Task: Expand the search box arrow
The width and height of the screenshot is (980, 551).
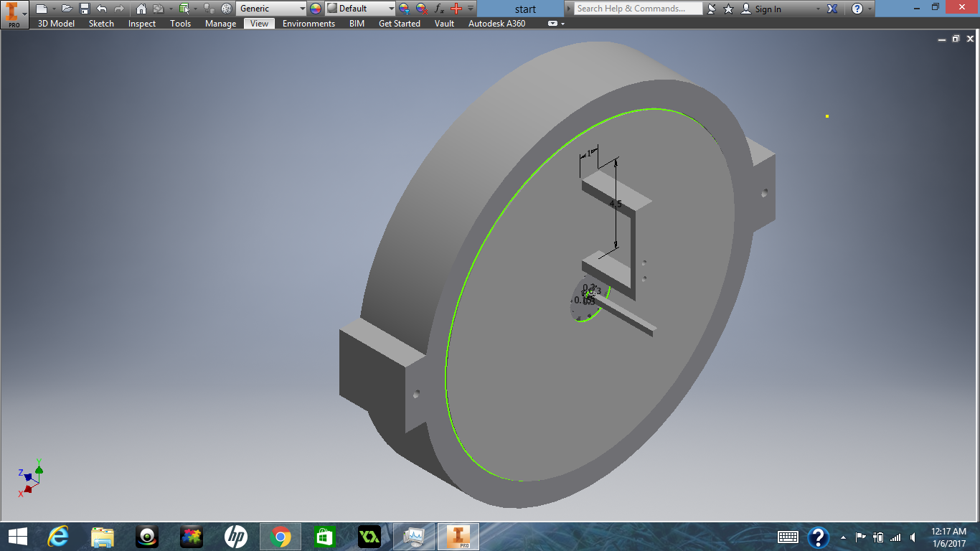Action: [x=569, y=9]
